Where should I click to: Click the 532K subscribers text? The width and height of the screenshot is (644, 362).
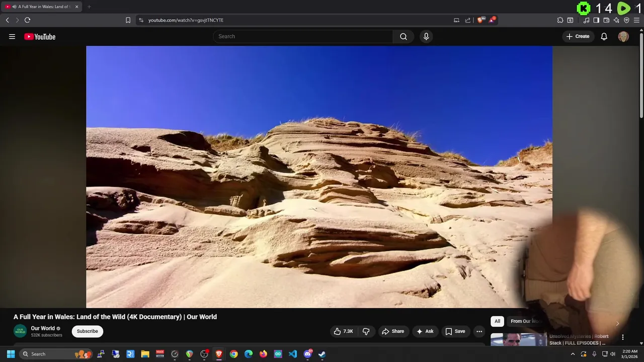point(47,335)
